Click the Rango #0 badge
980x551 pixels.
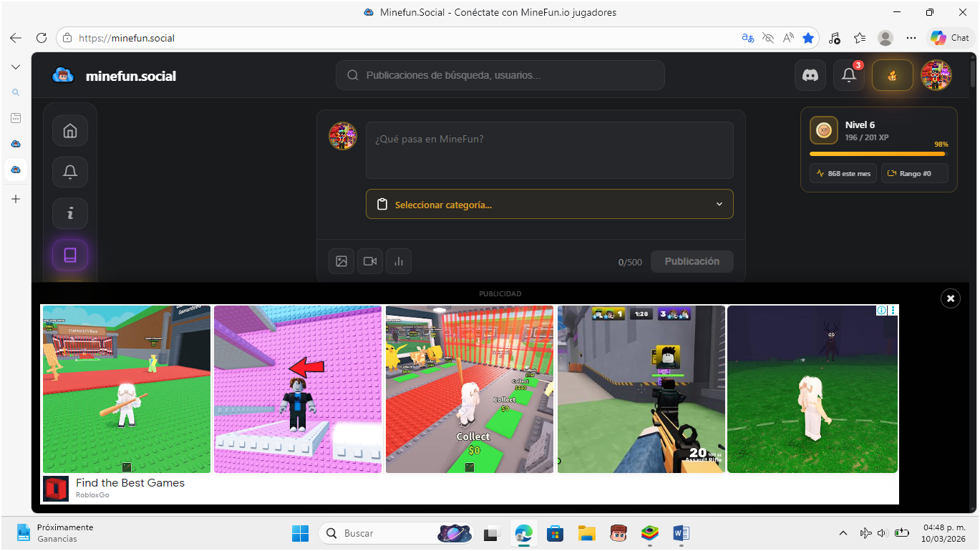click(914, 173)
